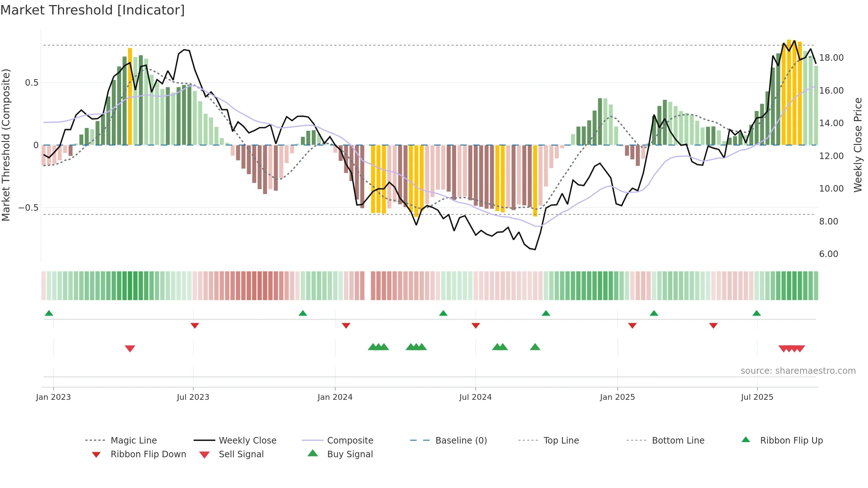Click the ribbon flip up marker at Jan 2023
The height and width of the screenshot is (488, 868).
(49, 313)
